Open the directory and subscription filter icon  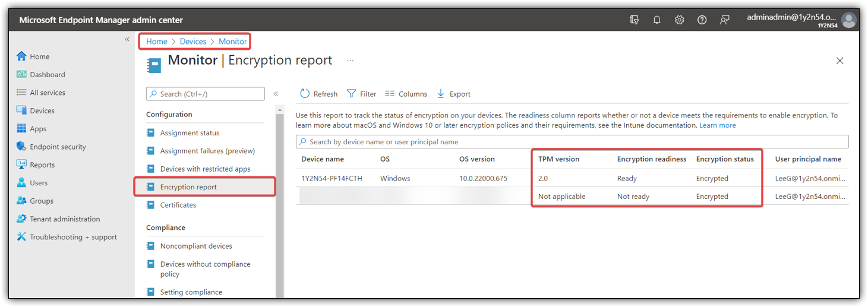coord(634,20)
